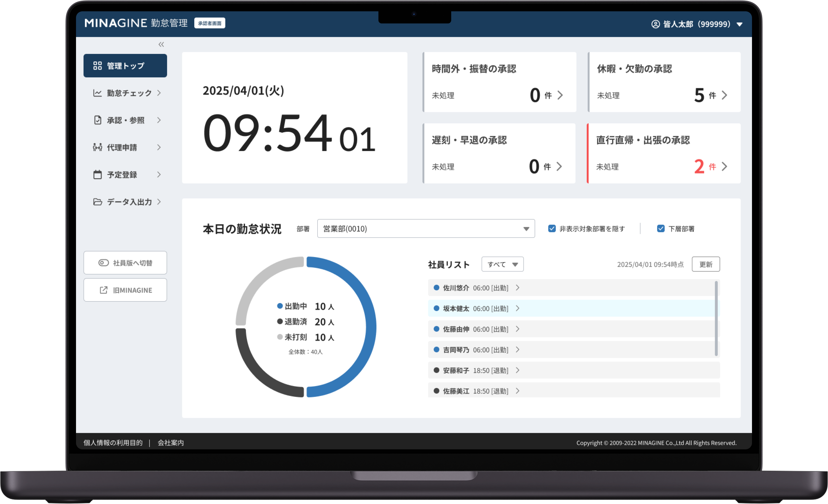
Task: Click the 承認・参照 document icon
Action: pos(98,120)
